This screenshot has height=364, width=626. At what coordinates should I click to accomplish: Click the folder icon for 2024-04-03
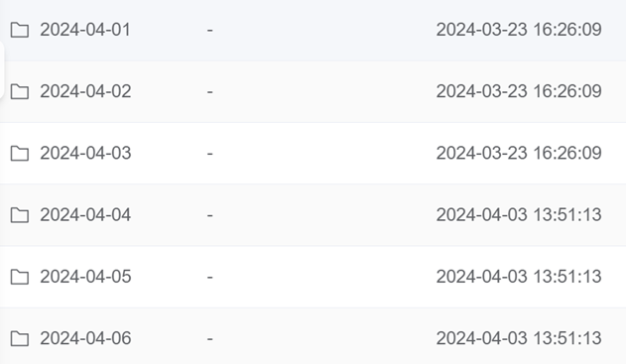[20, 154]
